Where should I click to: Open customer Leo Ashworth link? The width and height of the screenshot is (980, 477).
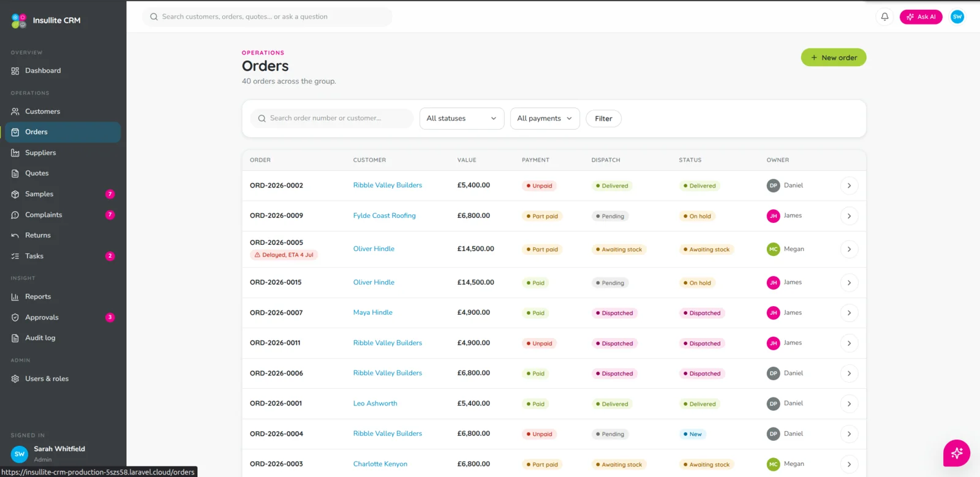click(x=375, y=404)
